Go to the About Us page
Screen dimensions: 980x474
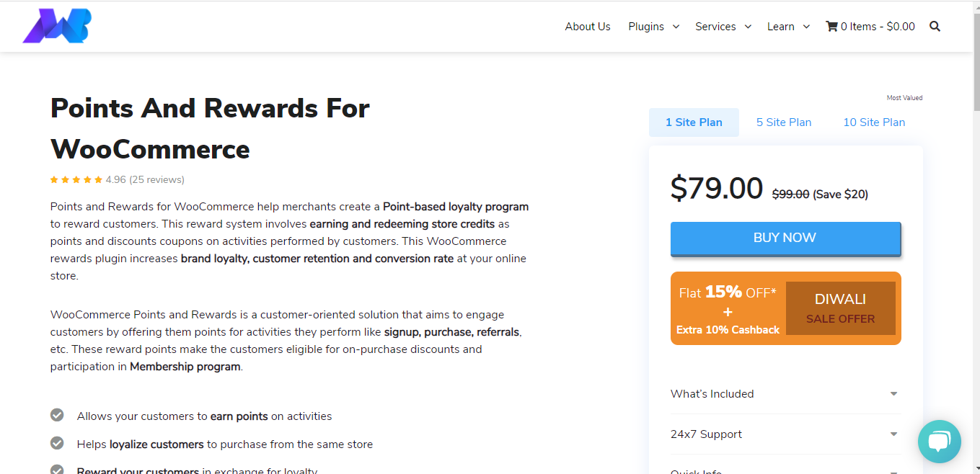(588, 27)
